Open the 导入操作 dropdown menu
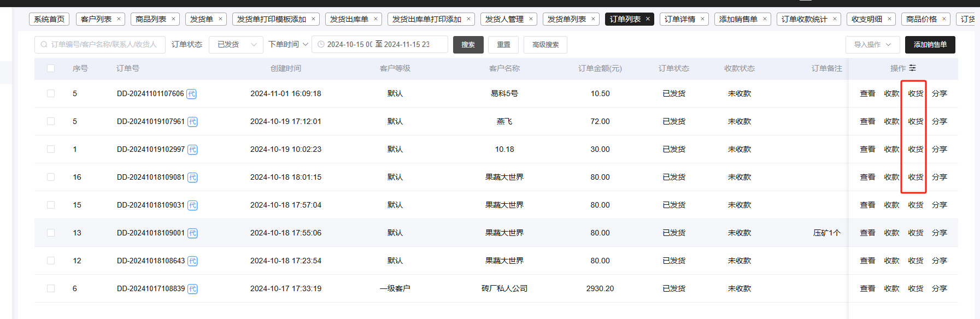The height and width of the screenshot is (319, 980). (x=872, y=45)
